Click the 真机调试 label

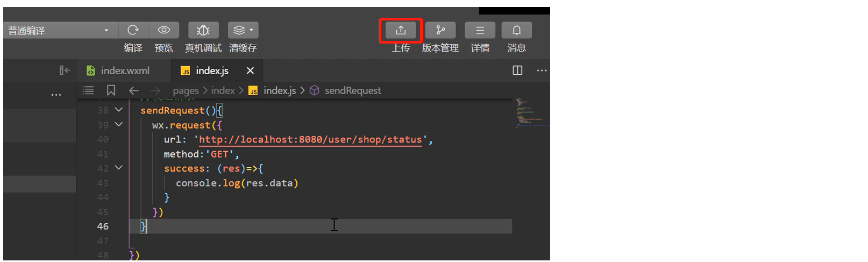click(x=203, y=48)
